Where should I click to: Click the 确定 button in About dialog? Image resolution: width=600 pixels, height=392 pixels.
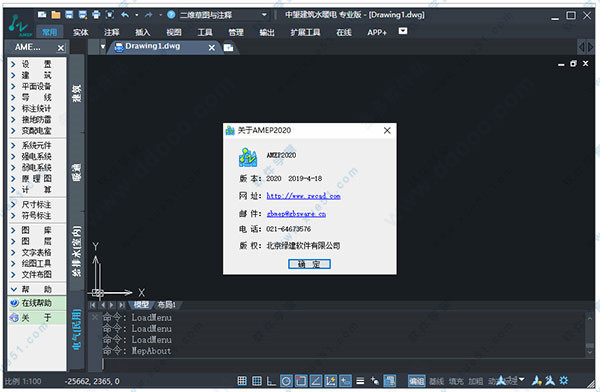(309, 264)
